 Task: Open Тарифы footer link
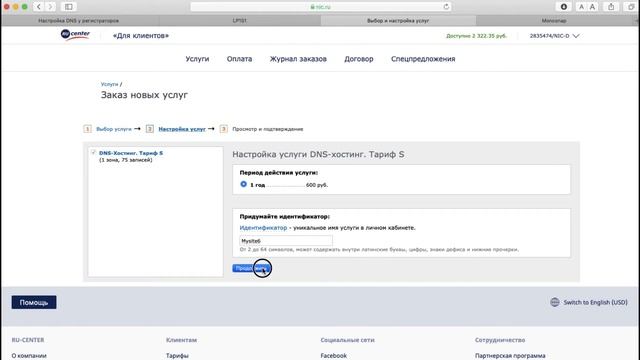(x=177, y=356)
